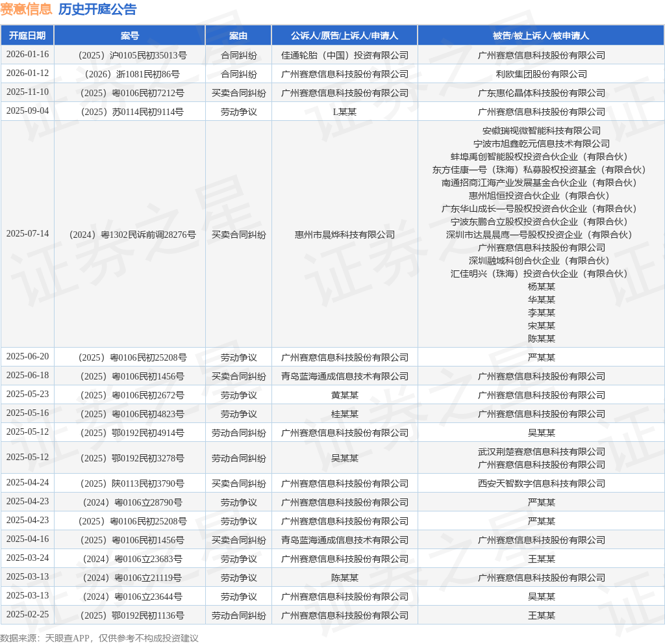Click date cell 2025-06-20

(27, 357)
